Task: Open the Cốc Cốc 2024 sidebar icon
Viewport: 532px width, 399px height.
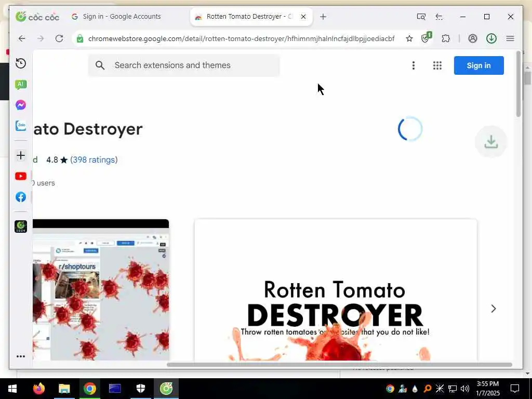Action: 21,227
